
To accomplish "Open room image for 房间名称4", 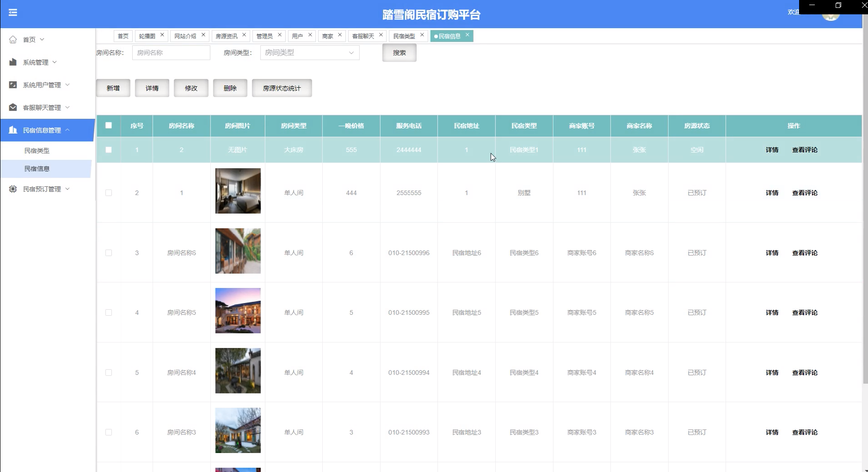I will [x=238, y=371].
